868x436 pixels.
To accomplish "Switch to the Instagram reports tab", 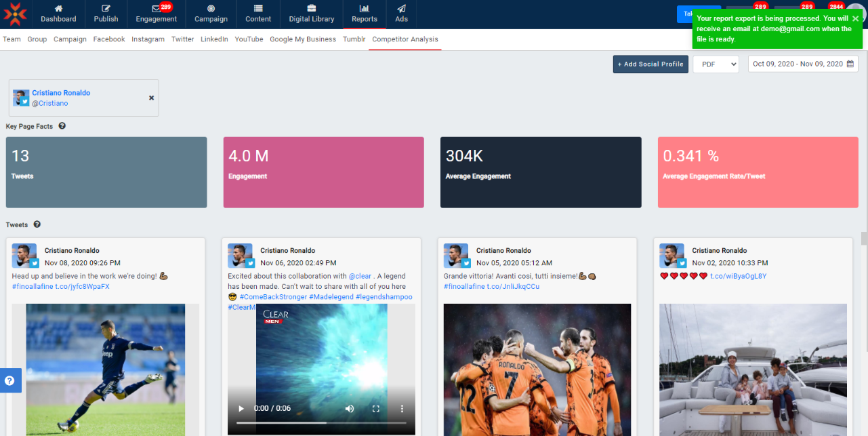I will (x=148, y=39).
